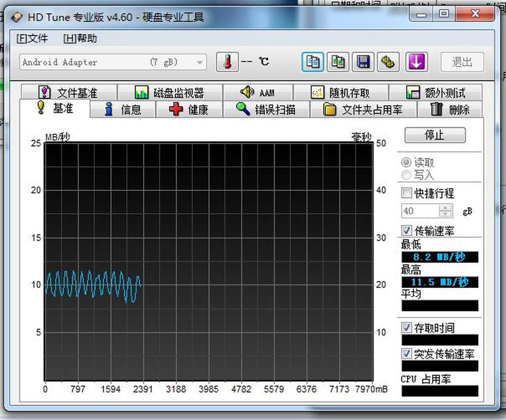
Task: Click the temperature thermometer icon
Action: tap(227, 62)
